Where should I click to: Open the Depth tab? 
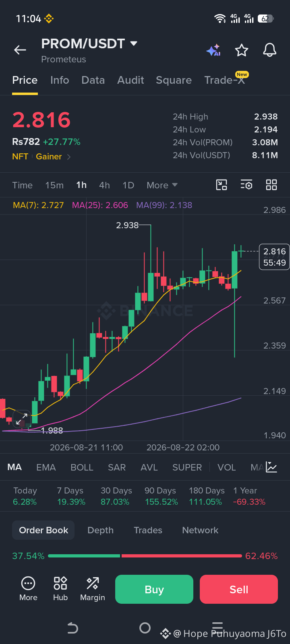click(100, 530)
